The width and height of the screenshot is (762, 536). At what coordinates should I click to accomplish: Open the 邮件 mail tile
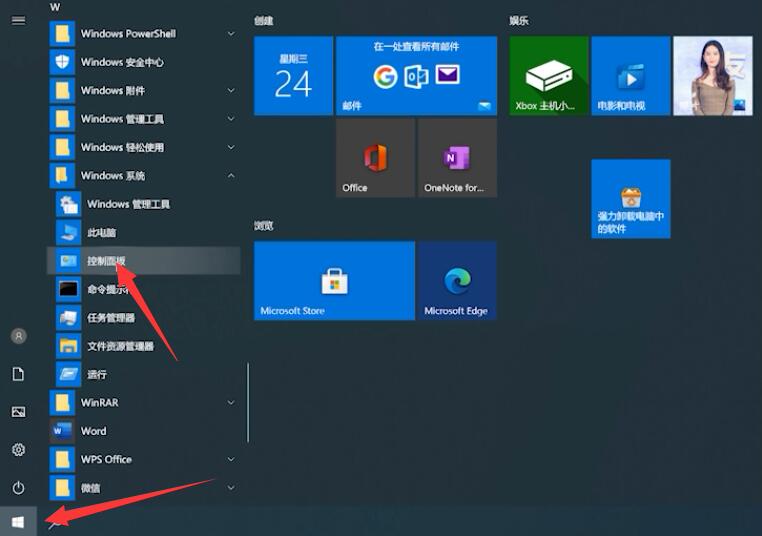416,75
